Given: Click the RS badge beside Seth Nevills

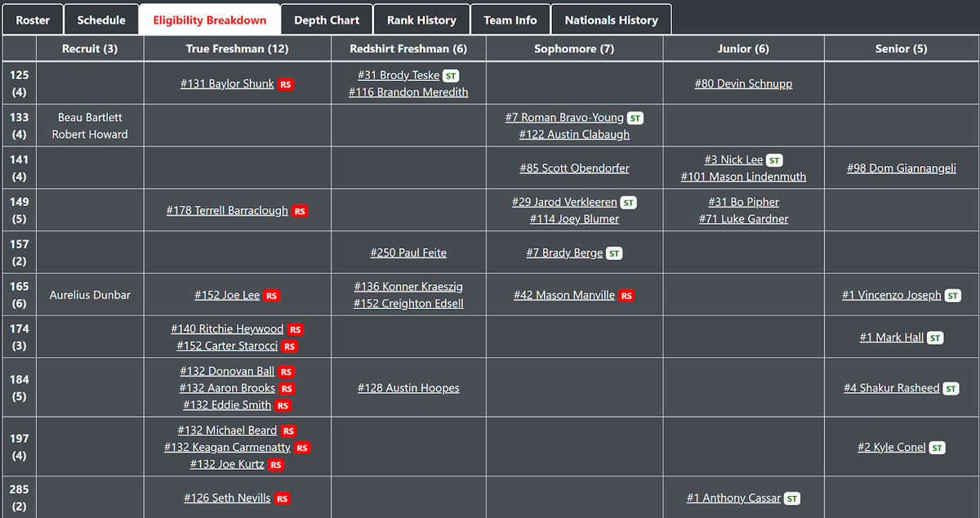Looking at the screenshot, I should pos(282,498).
